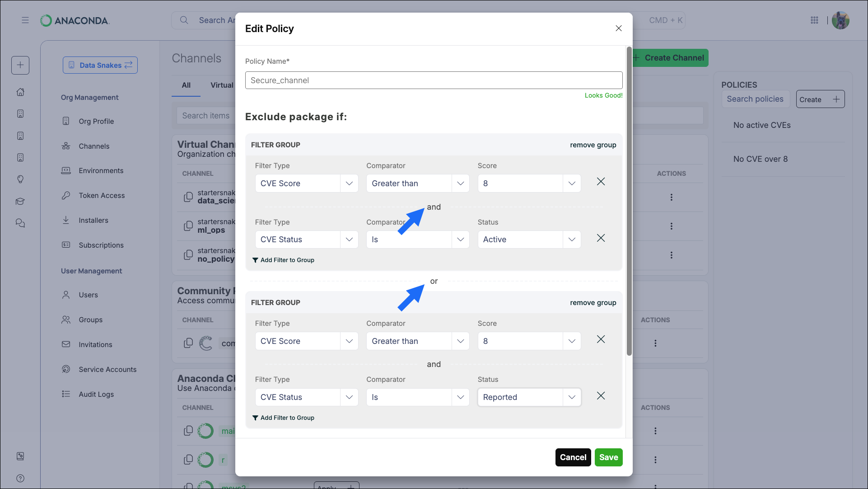868x489 pixels.
Task: Save the edited policy
Action: pyautogui.click(x=608, y=457)
